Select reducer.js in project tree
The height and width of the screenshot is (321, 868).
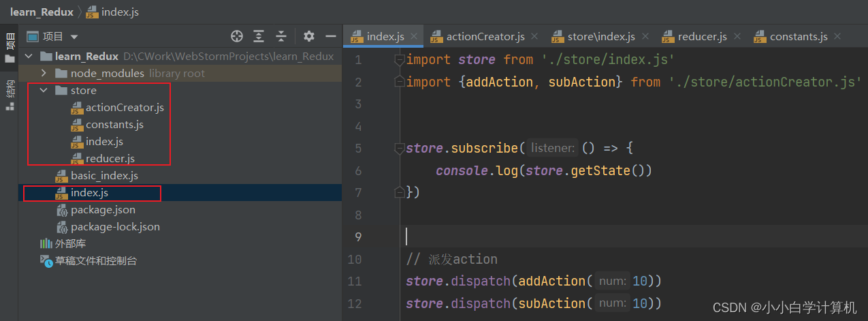(x=110, y=158)
